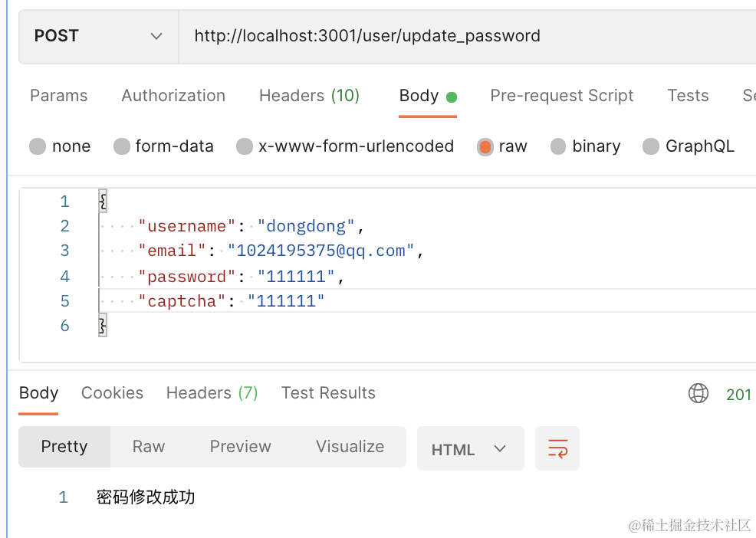Switch to the Tests tab
Image resolution: width=756 pixels, height=538 pixels.
[688, 96]
